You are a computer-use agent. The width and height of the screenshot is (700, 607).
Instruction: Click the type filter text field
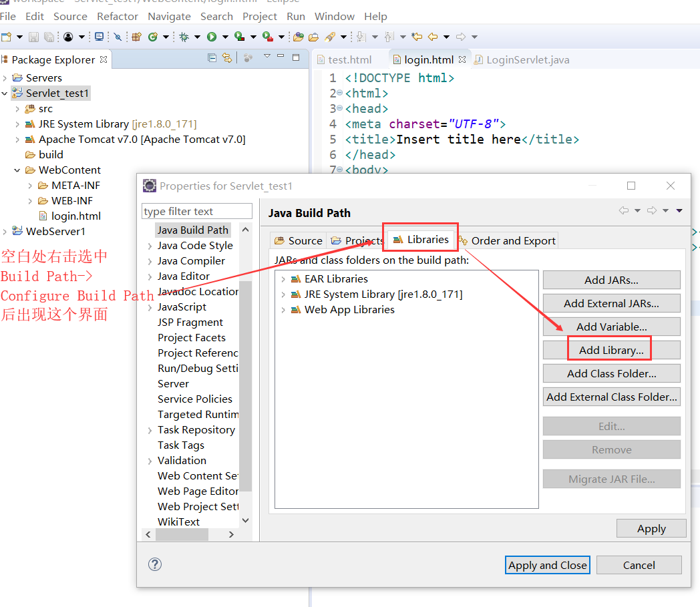pos(197,211)
